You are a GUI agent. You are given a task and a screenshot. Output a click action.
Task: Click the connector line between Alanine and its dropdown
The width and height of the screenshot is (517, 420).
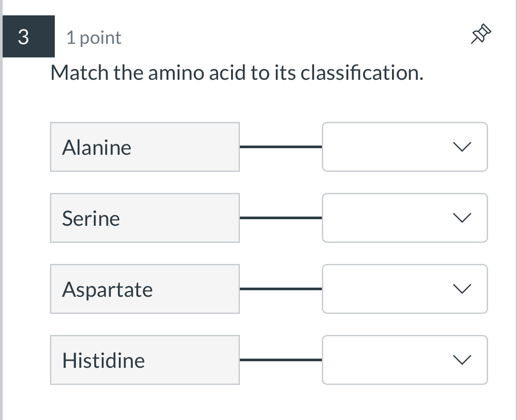[x=281, y=147]
